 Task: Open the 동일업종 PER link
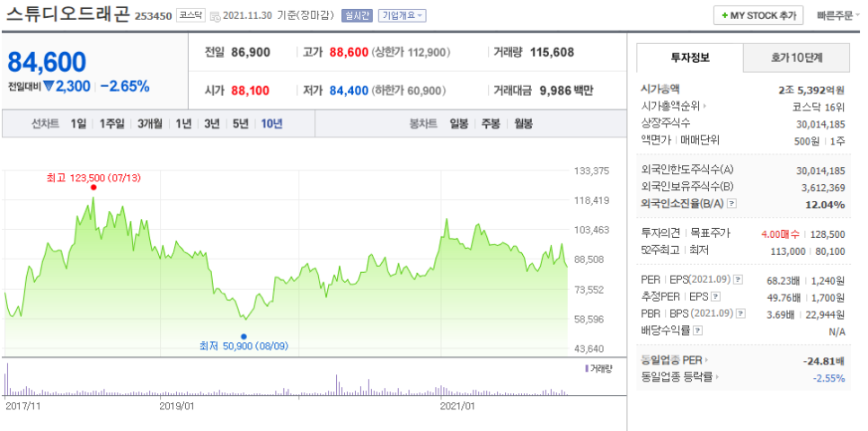coord(674,360)
